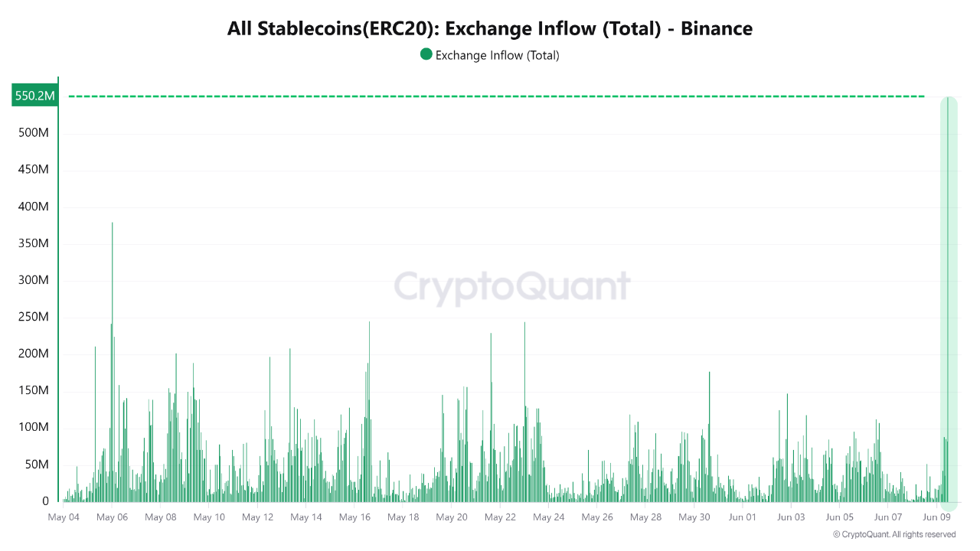Click the May 04 date label

(64, 517)
